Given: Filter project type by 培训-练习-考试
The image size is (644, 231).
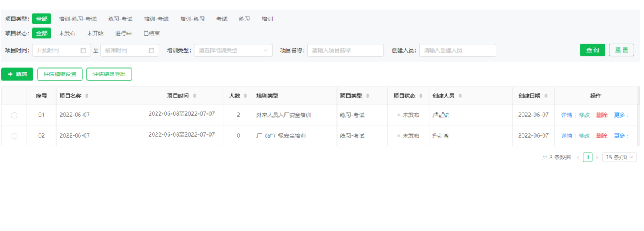Looking at the screenshot, I should pos(78,19).
